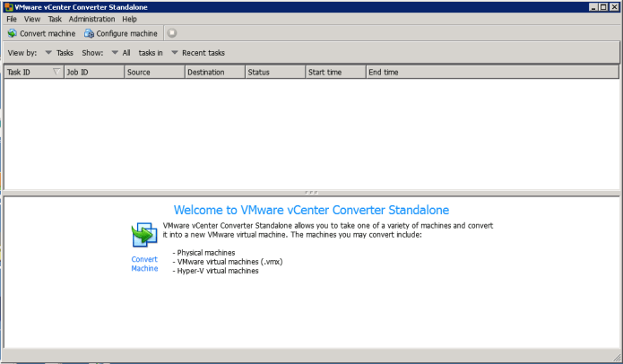Sort by Status column header
Screen dimensions: 623x364
click(273, 72)
